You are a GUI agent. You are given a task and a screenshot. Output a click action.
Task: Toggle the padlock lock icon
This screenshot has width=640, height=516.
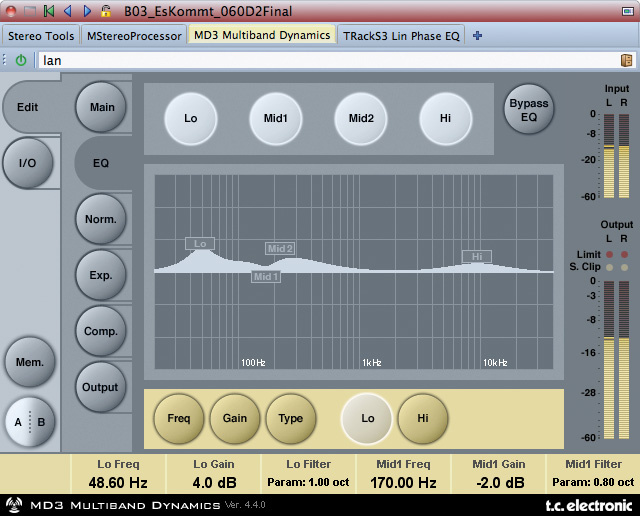[x=106, y=11]
